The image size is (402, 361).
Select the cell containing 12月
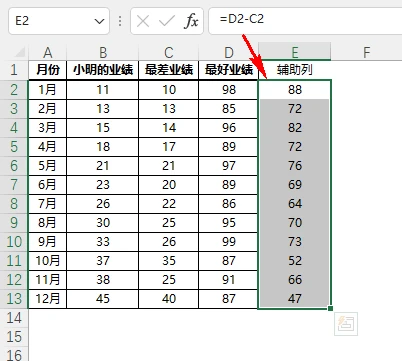(48, 299)
